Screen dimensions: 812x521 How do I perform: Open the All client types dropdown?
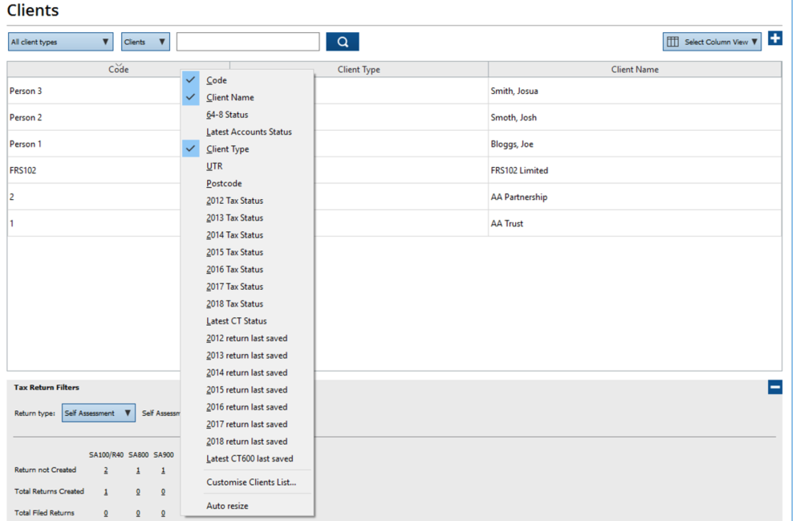click(60, 42)
